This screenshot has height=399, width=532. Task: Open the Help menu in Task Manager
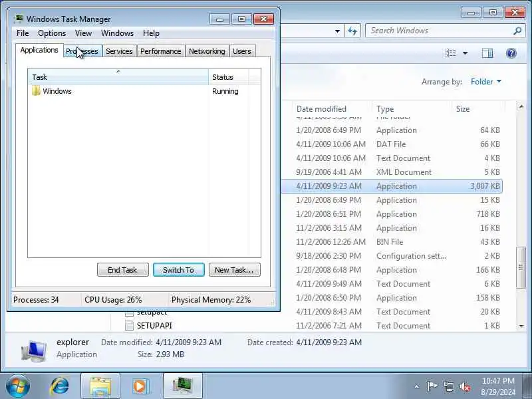click(x=152, y=33)
